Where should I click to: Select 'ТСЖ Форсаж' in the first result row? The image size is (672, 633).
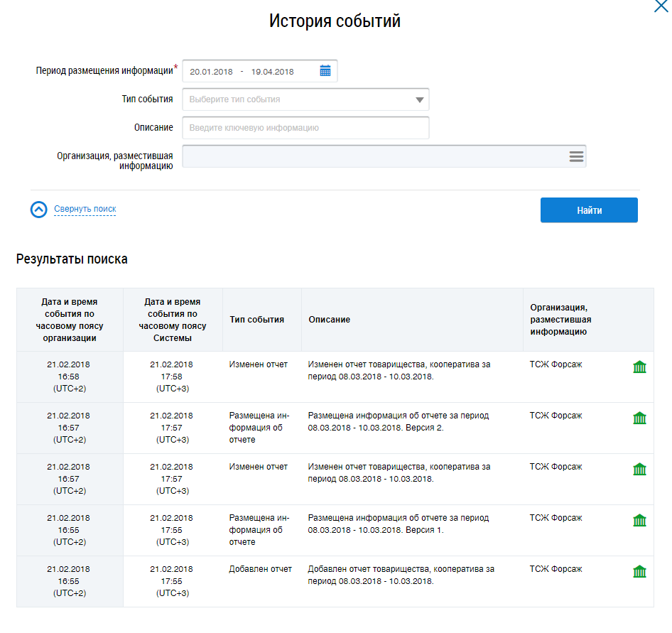pos(556,364)
